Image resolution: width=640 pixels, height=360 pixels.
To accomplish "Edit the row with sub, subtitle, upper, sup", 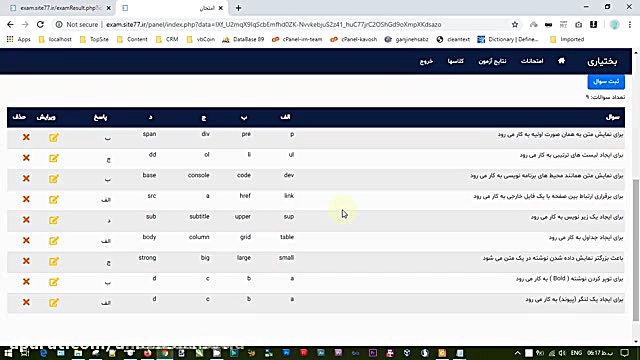I will pos(53,220).
